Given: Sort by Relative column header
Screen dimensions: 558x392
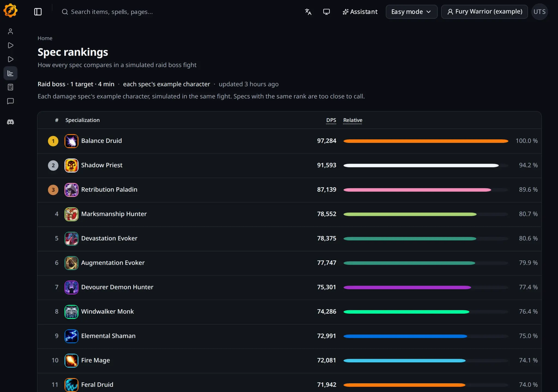Looking at the screenshot, I should point(353,120).
